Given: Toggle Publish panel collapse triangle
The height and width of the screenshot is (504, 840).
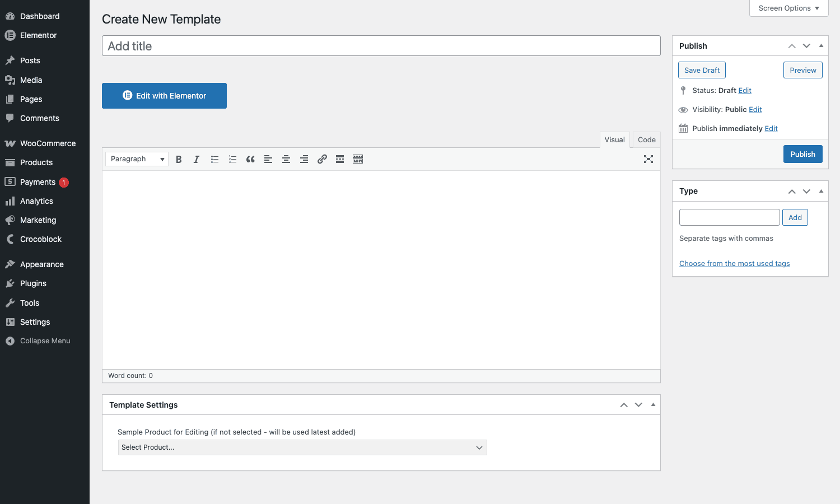Looking at the screenshot, I should tap(821, 46).
